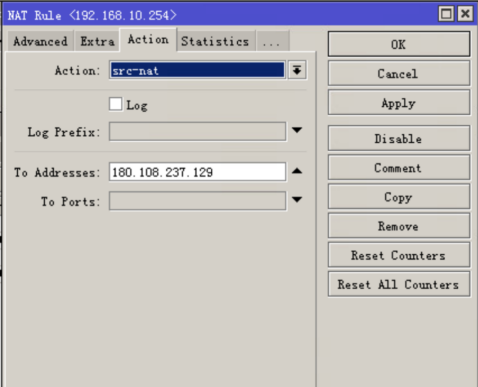Apply the NAT rule changes

tap(399, 103)
